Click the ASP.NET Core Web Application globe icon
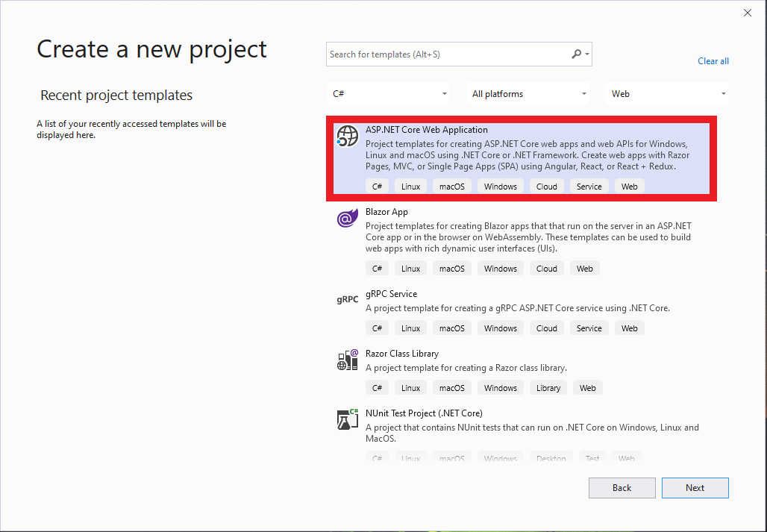This screenshot has height=532, width=767. coord(348,136)
